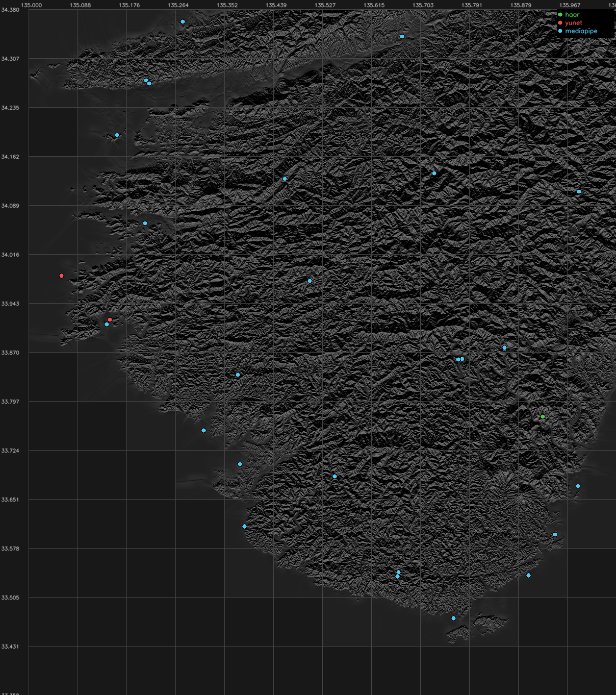This screenshot has height=695, width=616.
Task: Click the latitude label 33.651
Action: tap(10, 500)
